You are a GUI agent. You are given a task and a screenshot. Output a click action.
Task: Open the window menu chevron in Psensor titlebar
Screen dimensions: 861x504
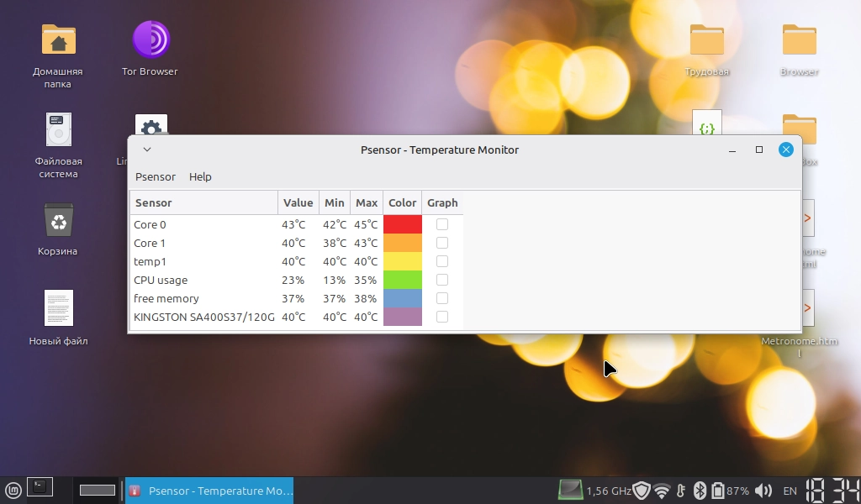(147, 150)
